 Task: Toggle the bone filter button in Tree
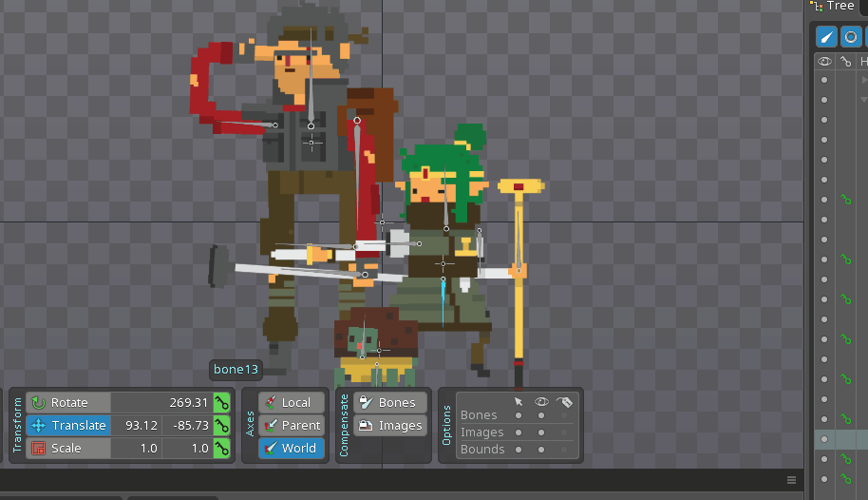point(826,37)
